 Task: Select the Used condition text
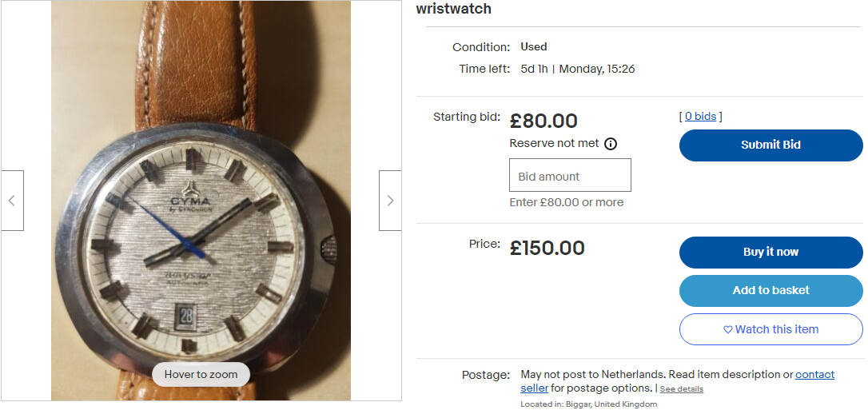click(534, 47)
